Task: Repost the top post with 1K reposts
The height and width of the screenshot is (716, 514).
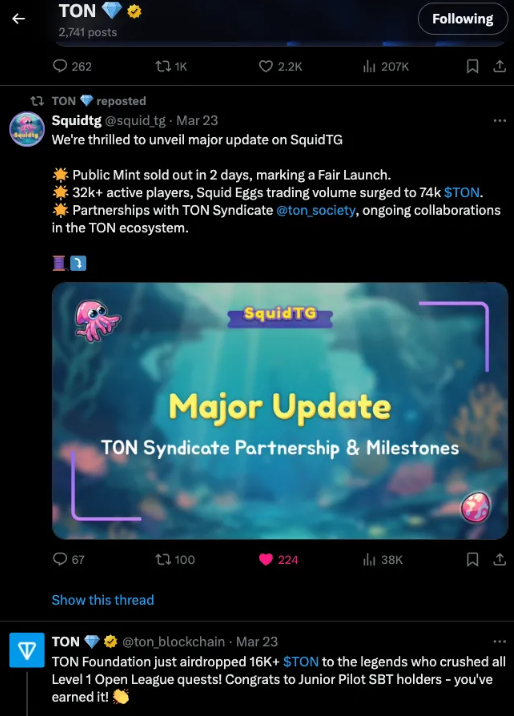Action: (x=172, y=67)
